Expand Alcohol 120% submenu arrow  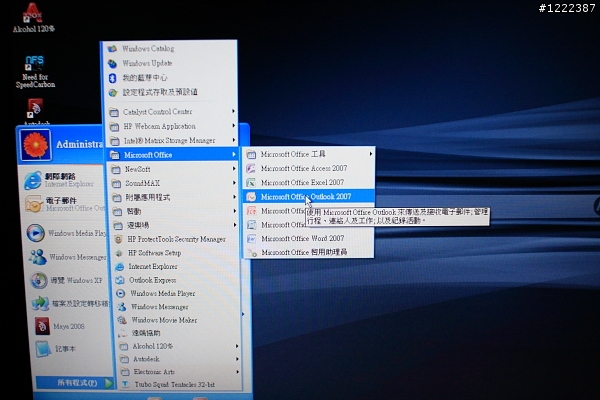(237, 346)
